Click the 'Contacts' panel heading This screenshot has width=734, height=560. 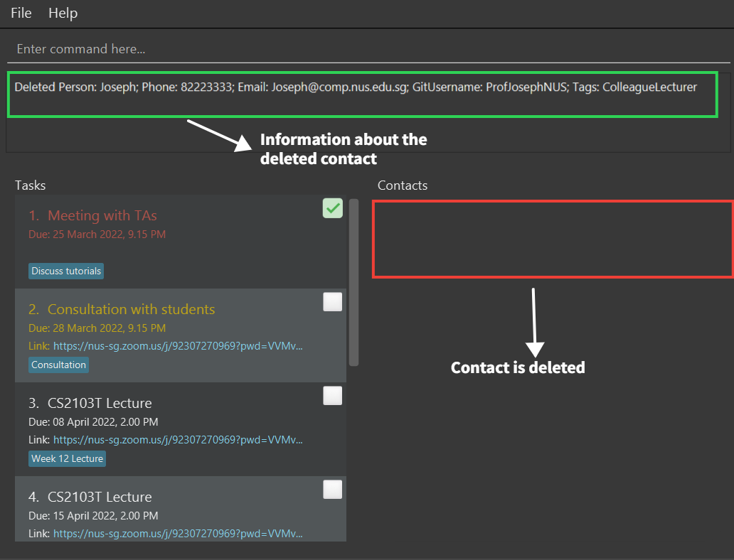403,185
